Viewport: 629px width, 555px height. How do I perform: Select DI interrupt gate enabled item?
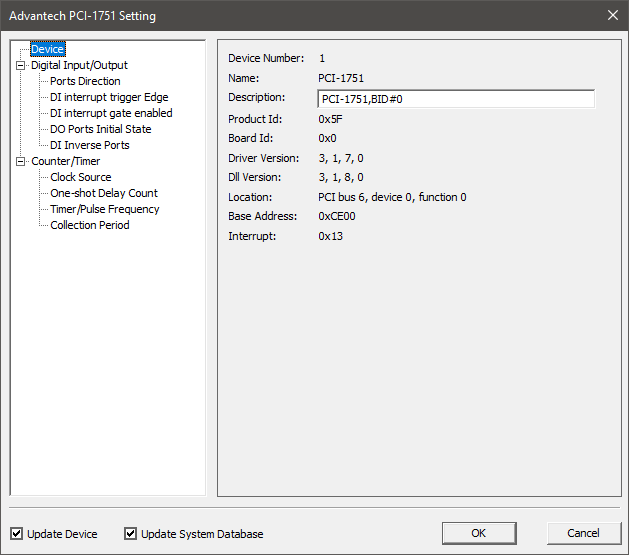(x=111, y=113)
